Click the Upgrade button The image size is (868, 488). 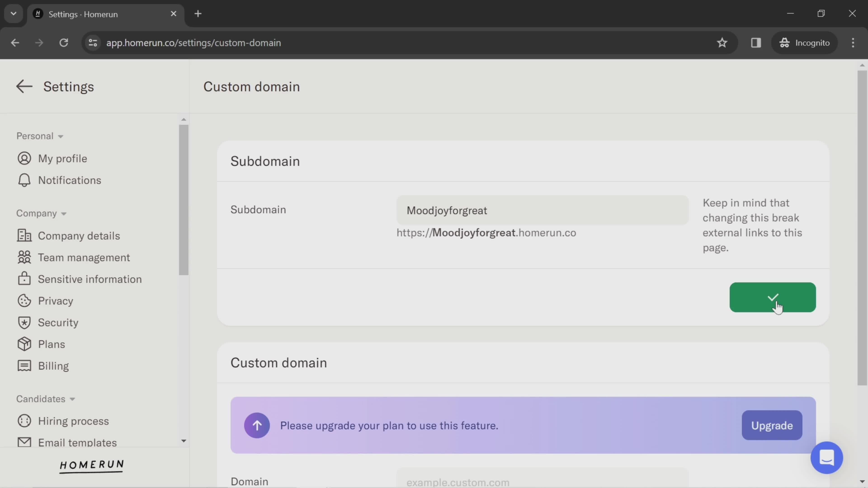click(x=772, y=425)
